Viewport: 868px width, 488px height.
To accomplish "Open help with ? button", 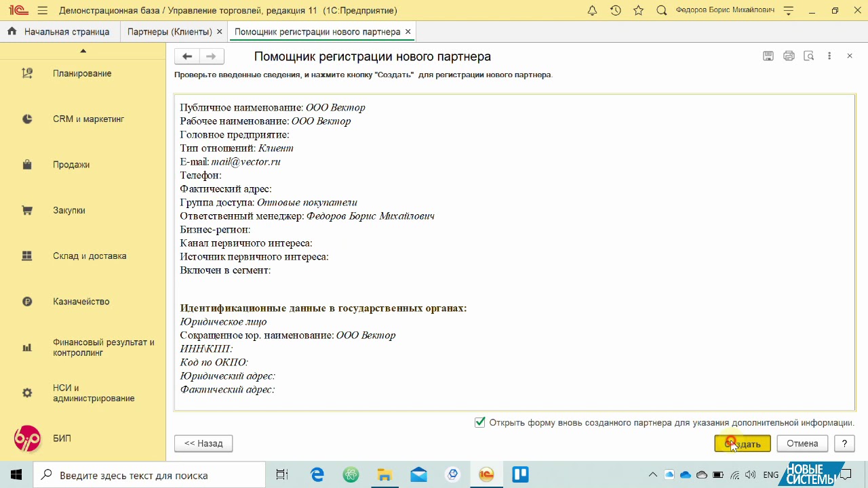I will [844, 443].
